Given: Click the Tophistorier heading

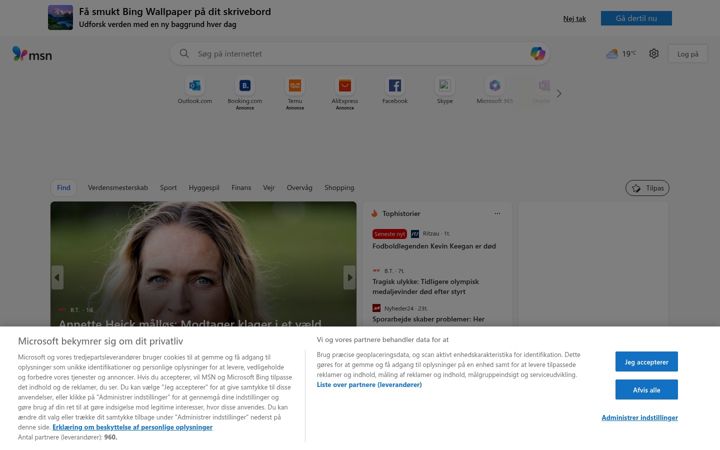Looking at the screenshot, I should point(401,214).
